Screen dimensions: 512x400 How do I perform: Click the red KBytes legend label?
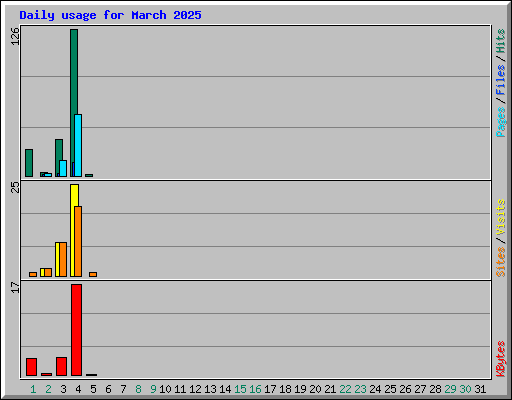[x=500, y=359]
